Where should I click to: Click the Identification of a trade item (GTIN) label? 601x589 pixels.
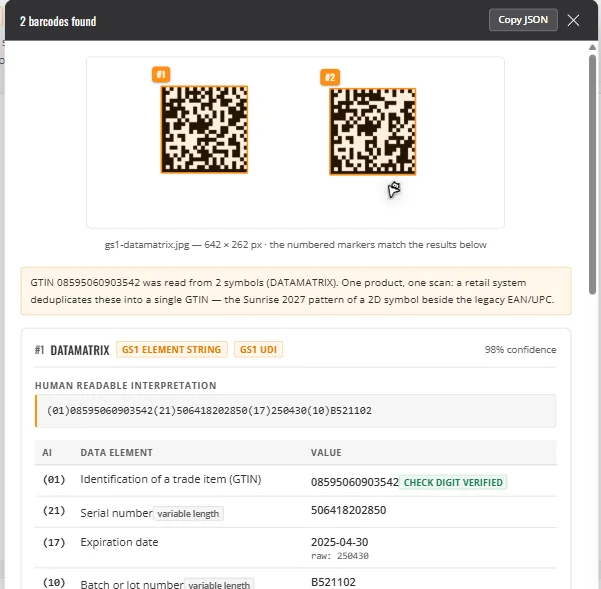[x=171, y=479]
